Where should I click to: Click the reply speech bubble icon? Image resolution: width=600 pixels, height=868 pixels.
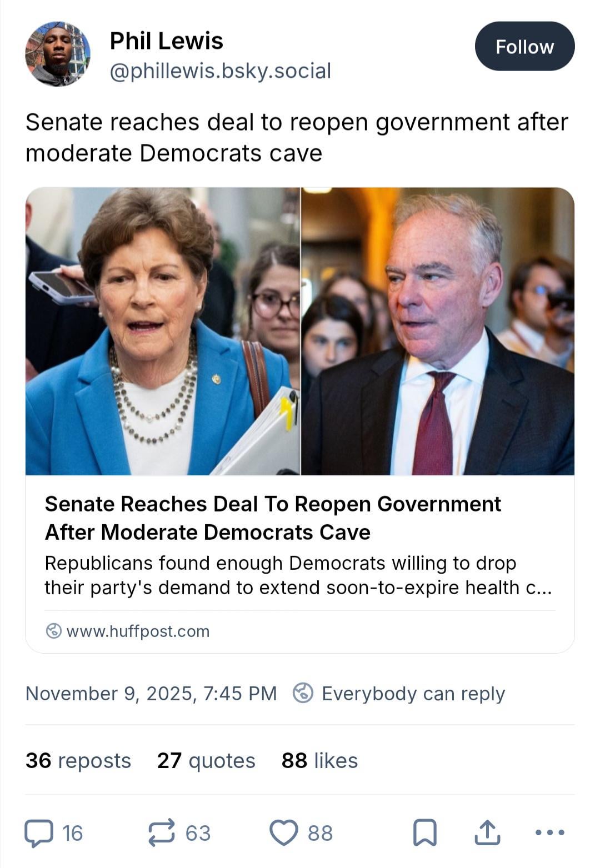pyautogui.click(x=39, y=833)
